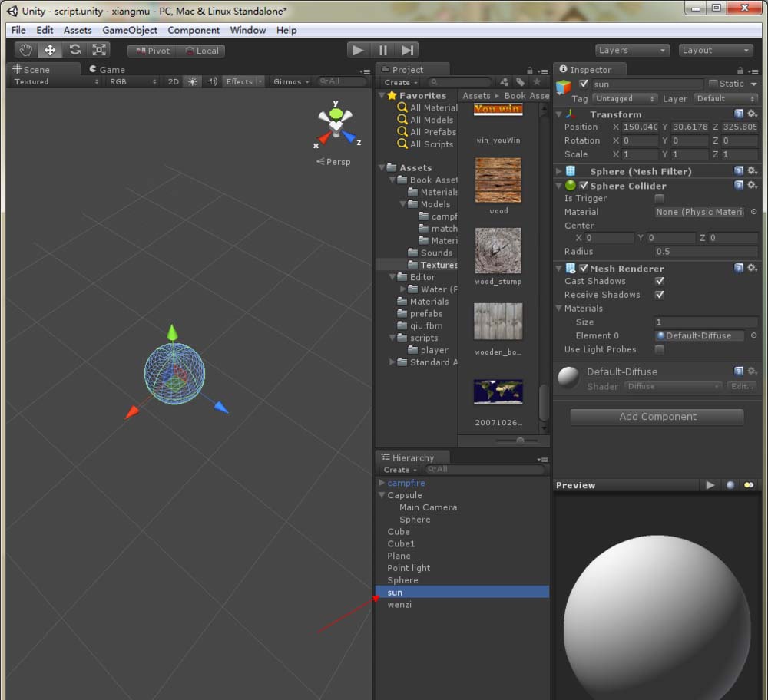Expand the campfire hierarchy item

tap(382, 483)
